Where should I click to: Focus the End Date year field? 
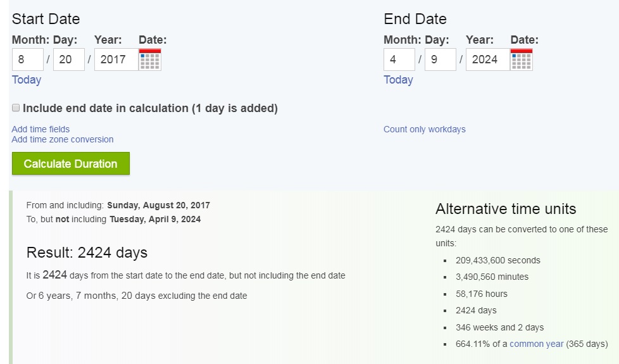click(x=487, y=60)
